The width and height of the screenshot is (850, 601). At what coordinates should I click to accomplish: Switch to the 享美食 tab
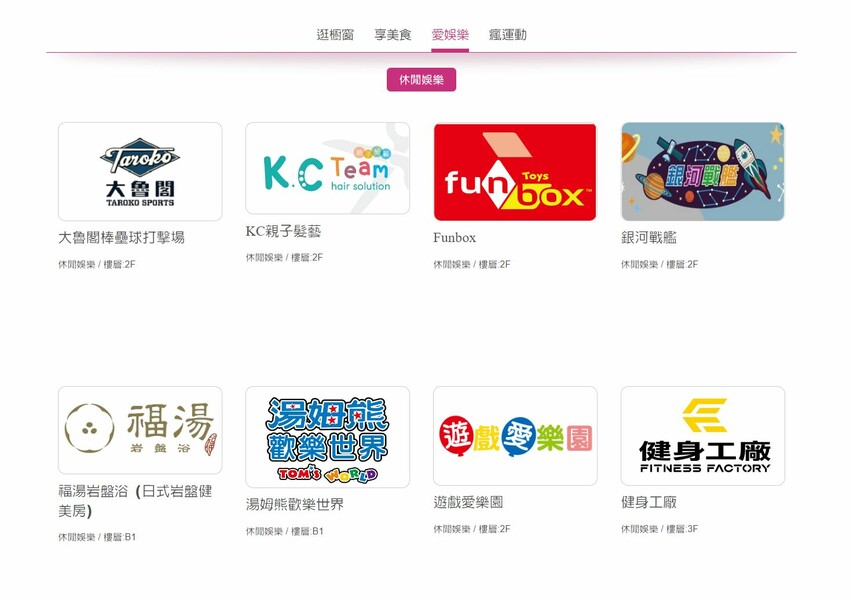[x=392, y=35]
